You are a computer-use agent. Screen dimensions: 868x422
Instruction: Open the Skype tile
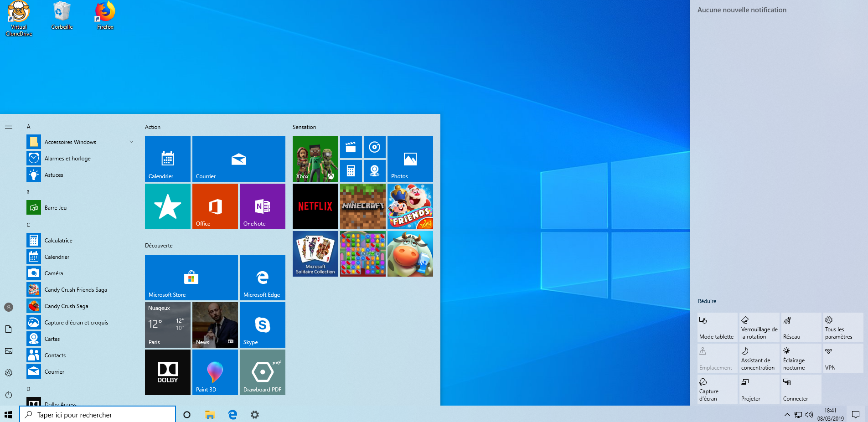[262, 325]
